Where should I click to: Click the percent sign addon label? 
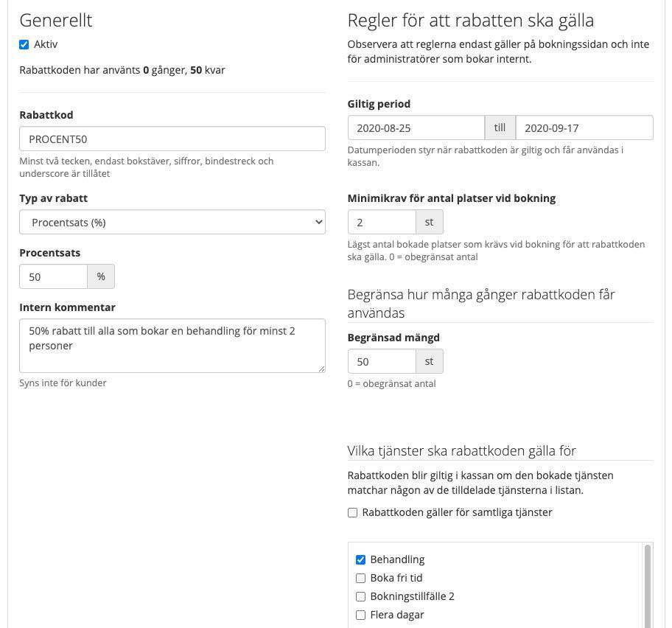click(x=101, y=276)
